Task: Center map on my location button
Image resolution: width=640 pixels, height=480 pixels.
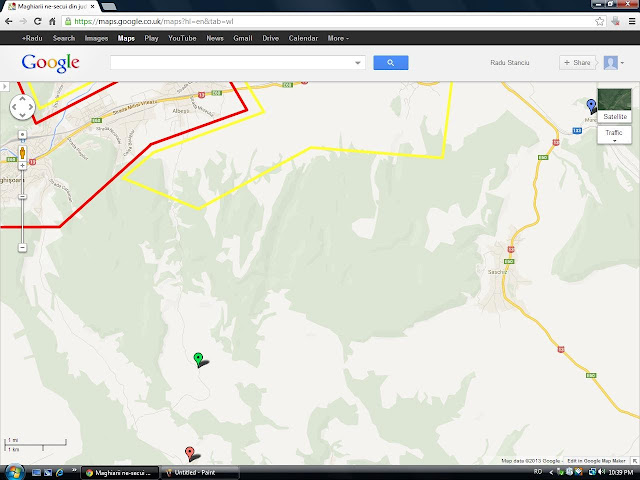Action: pyautogui.click(x=22, y=134)
